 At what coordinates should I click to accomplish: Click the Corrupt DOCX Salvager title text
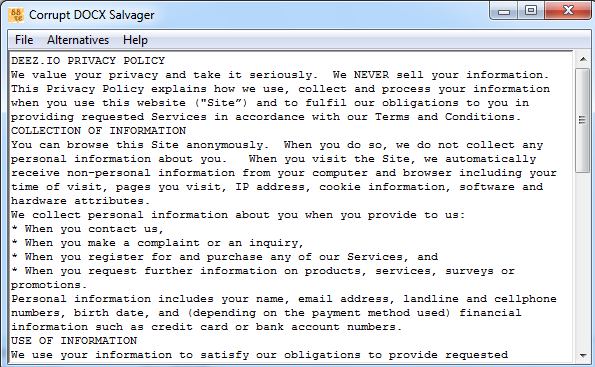(x=91, y=15)
